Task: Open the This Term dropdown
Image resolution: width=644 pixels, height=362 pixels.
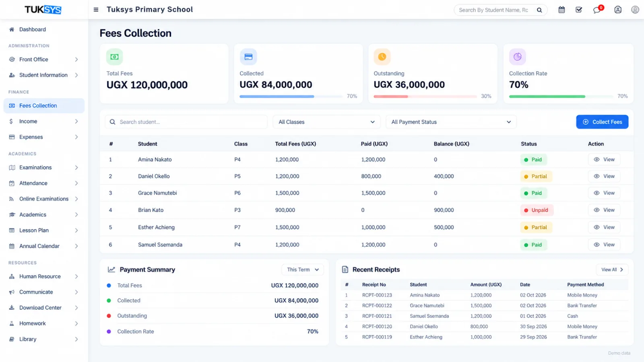Action: (x=303, y=269)
